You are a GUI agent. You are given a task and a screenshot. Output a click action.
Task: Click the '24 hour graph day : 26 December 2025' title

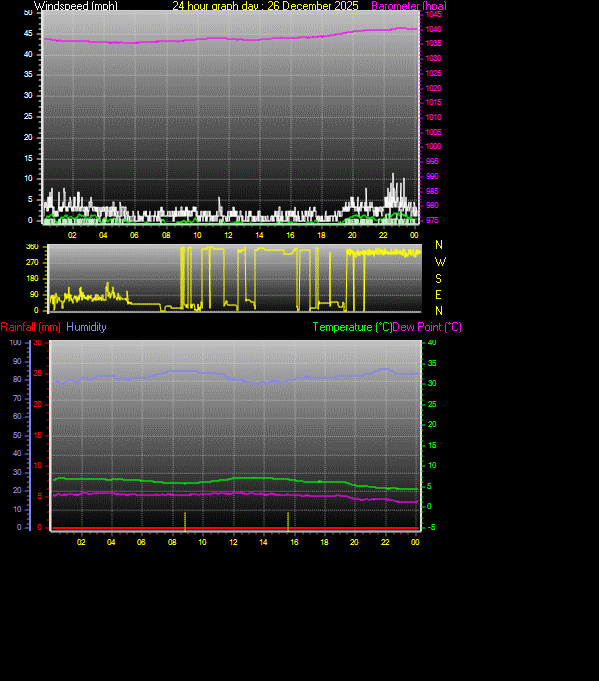265,6
